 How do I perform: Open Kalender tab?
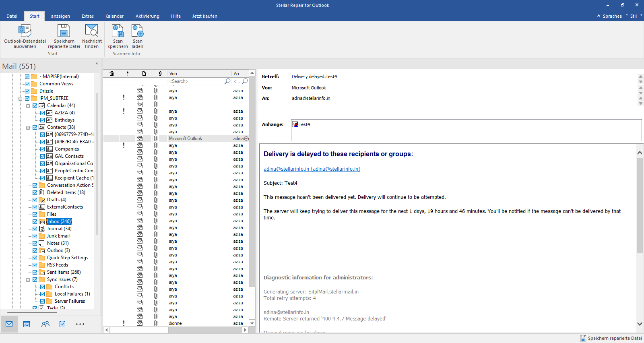pos(115,16)
